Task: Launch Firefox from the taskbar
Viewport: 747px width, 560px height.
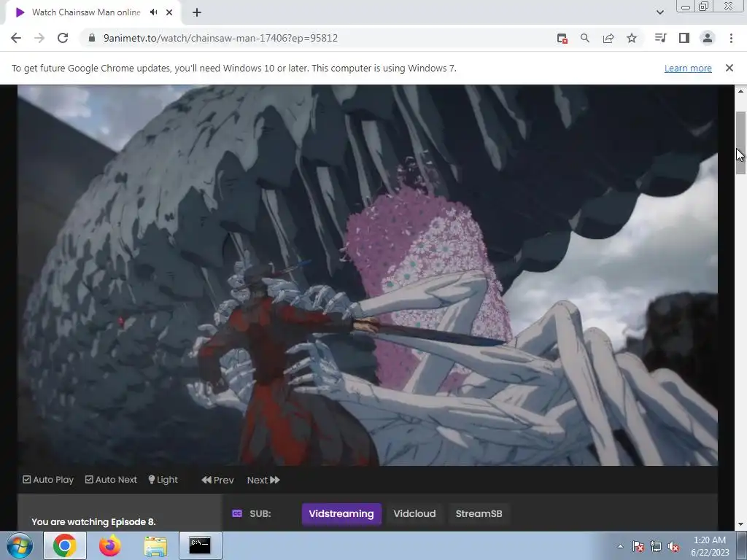Action: click(110, 545)
